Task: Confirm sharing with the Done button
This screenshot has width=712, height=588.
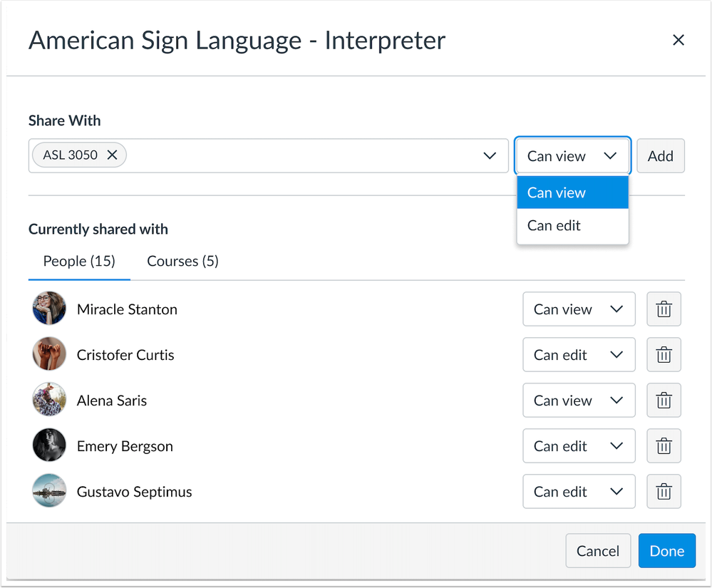Action: coord(666,551)
